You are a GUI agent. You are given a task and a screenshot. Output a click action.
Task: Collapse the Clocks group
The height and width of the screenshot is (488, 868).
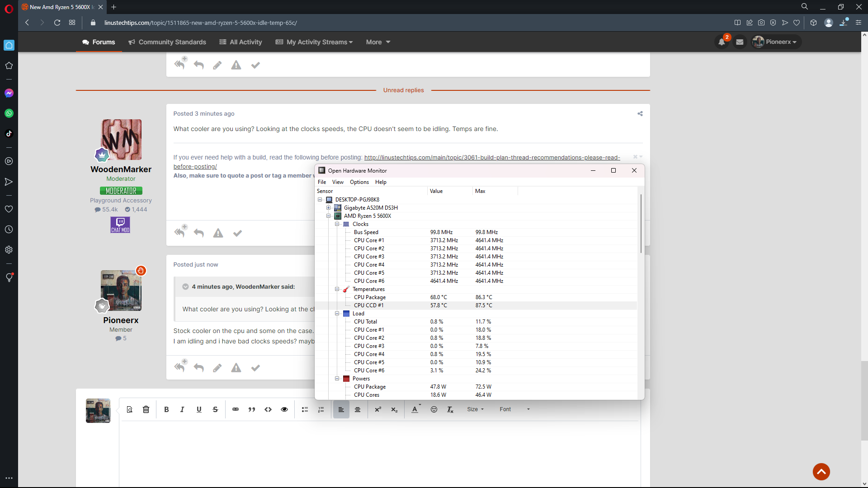337,224
